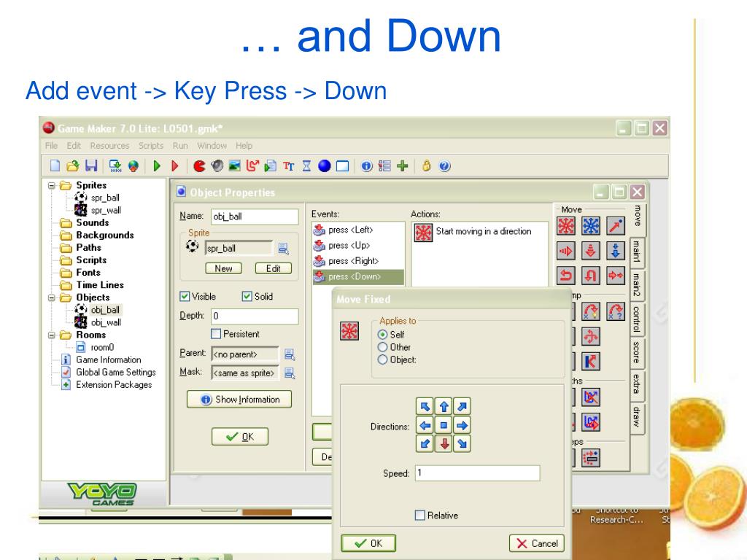Select the Speed Vertical action icon
This screenshot has width=747, height=560.
click(x=591, y=251)
